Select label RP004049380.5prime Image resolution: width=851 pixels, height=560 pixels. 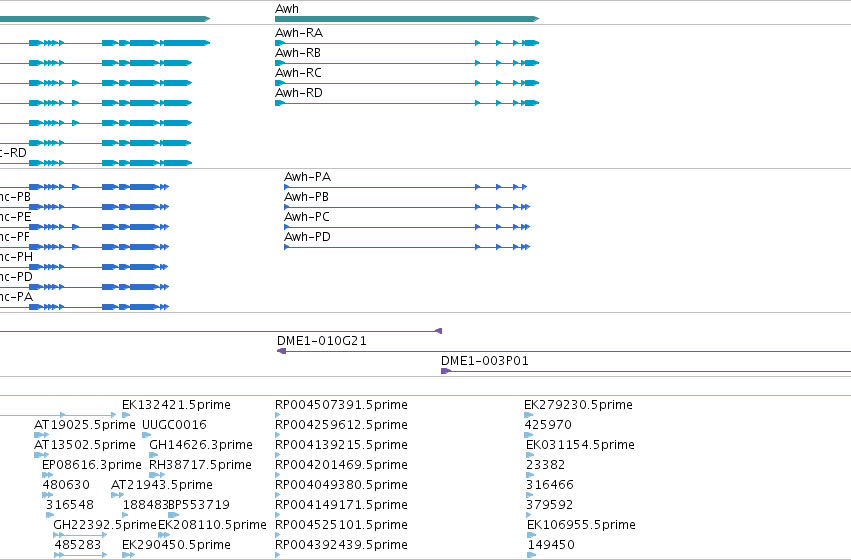341,485
